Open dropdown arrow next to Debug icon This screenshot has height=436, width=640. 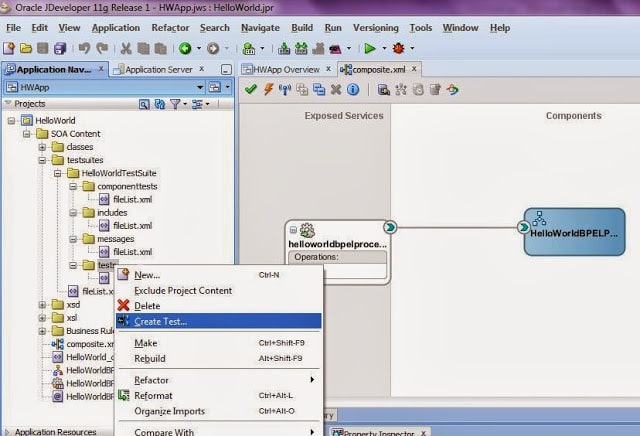(412, 49)
